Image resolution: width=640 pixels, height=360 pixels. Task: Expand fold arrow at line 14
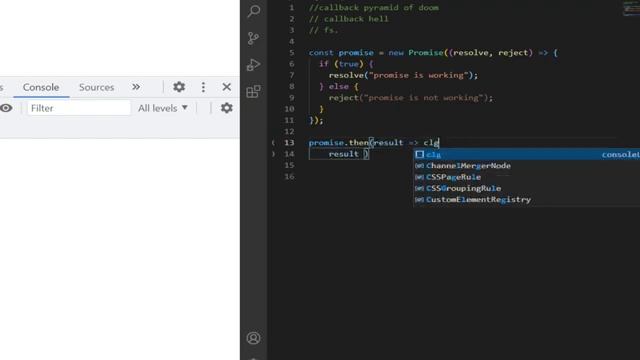pyautogui.click(x=273, y=154)
